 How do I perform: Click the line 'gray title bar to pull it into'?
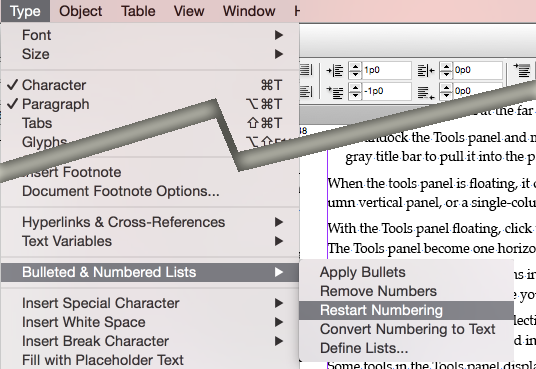[x=441, y=157]
